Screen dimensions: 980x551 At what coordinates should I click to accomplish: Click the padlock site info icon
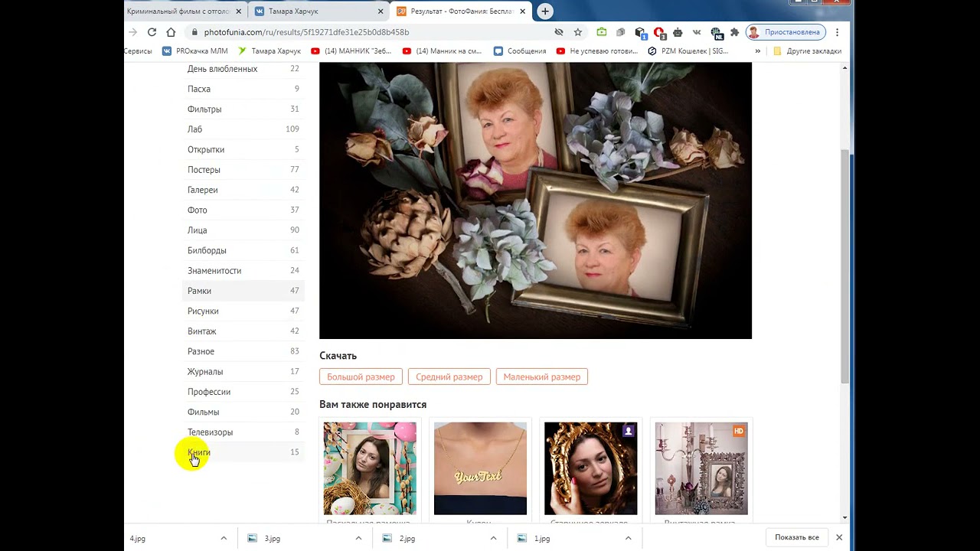click(194, 32)
